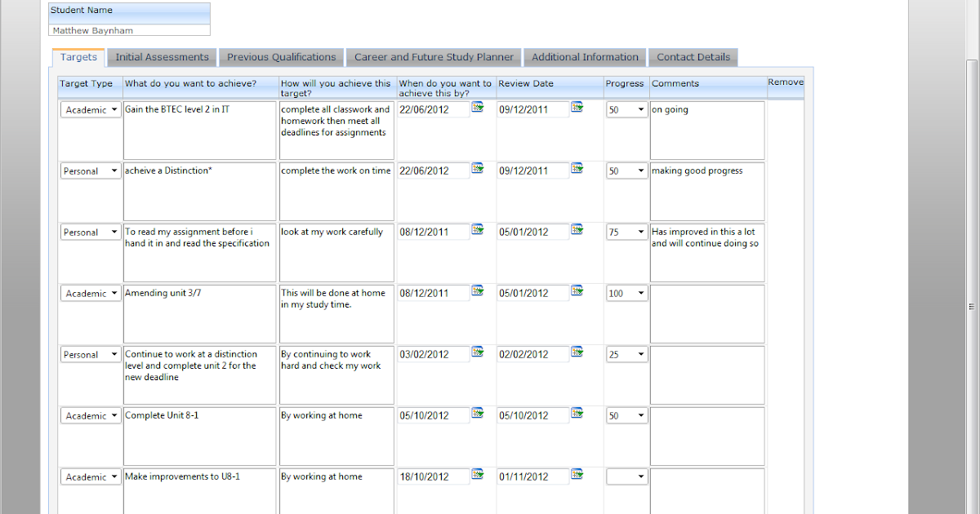The height and width of the screenshot is (514, 980).
Task: Open calendar beside 18/10/2012 date
Action: [x=478, y=474]
